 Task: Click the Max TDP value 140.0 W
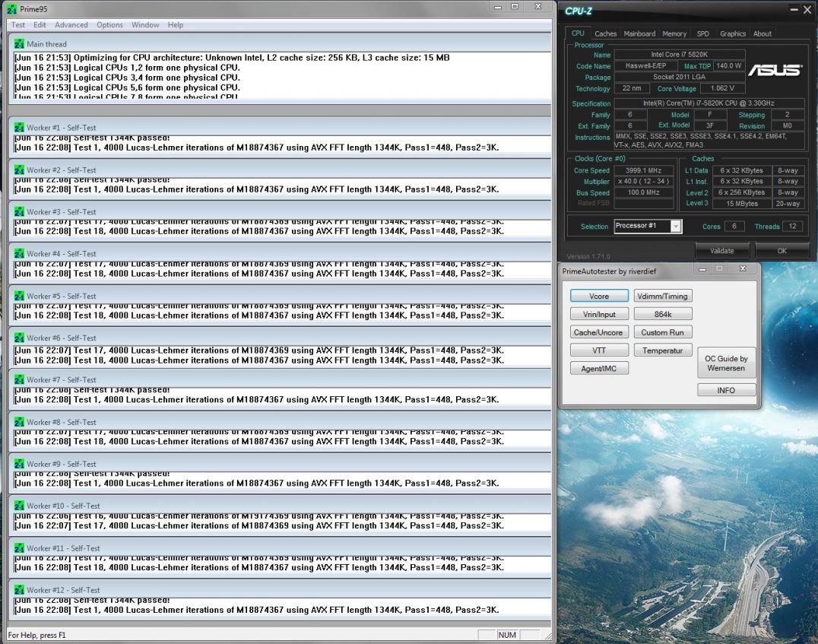tap(729, 65)
